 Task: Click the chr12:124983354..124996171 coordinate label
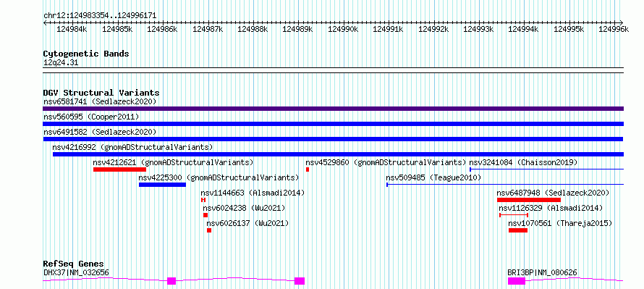point(100,16)
